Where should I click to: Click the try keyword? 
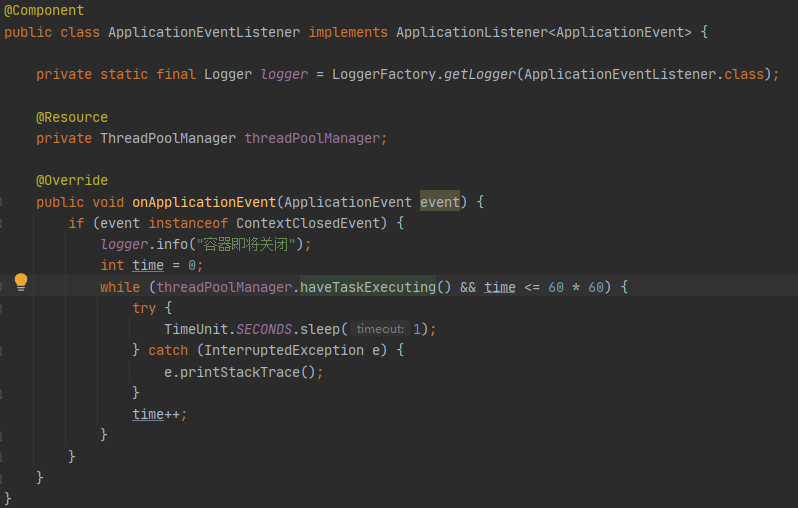click(144, 308)
